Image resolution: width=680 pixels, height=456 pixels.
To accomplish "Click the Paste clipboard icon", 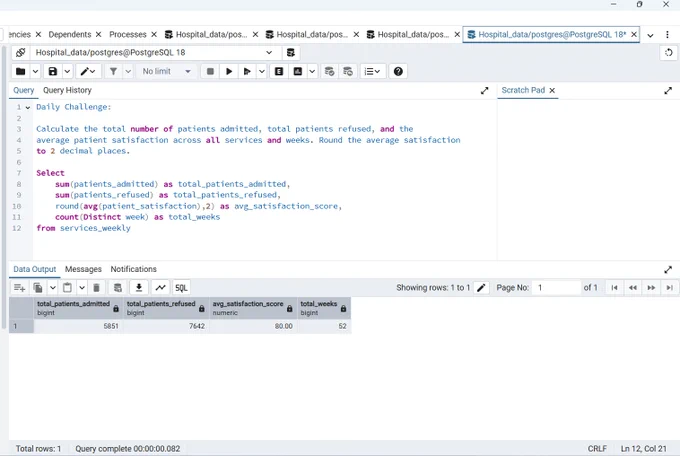I will click(x=67, y=288).
